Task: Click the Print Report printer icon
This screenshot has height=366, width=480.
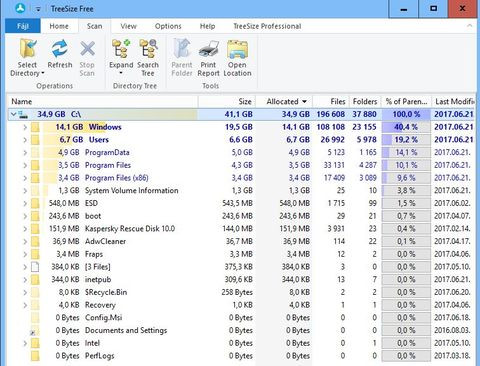Action: (208, 49)
